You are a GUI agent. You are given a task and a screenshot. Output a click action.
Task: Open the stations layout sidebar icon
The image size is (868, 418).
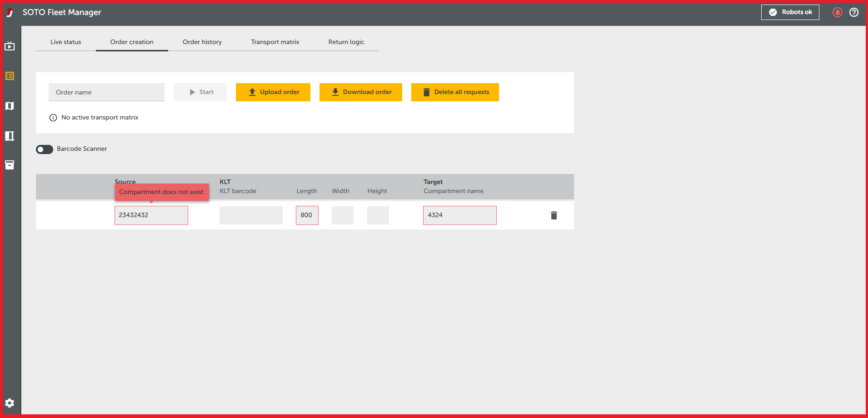pyautogui.click(x=10, y=136)
